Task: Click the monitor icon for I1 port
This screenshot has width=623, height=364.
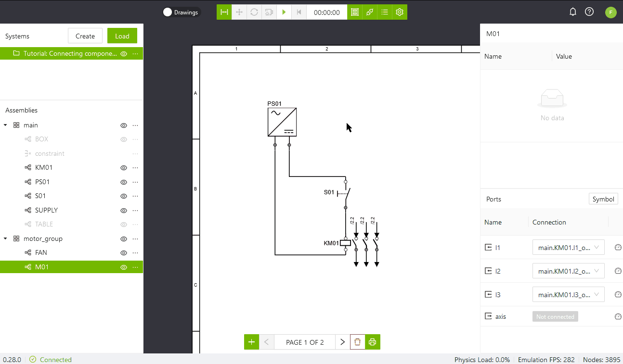Action: click(618, 248)
